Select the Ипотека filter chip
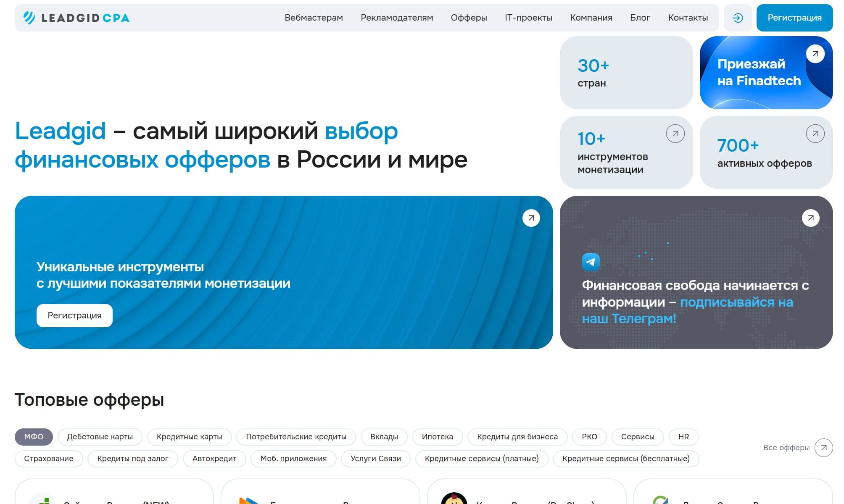This screenshot has width=844, height=504. [438, 437]
